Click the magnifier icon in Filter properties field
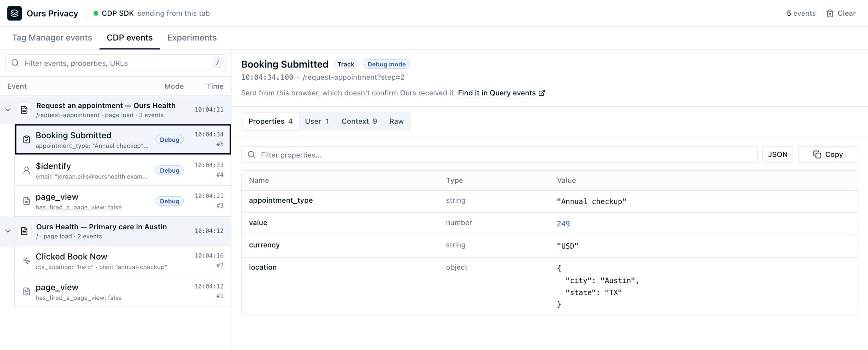Image resolution: width=868 pixels, height=350 pixels. (x=252, y=155)
